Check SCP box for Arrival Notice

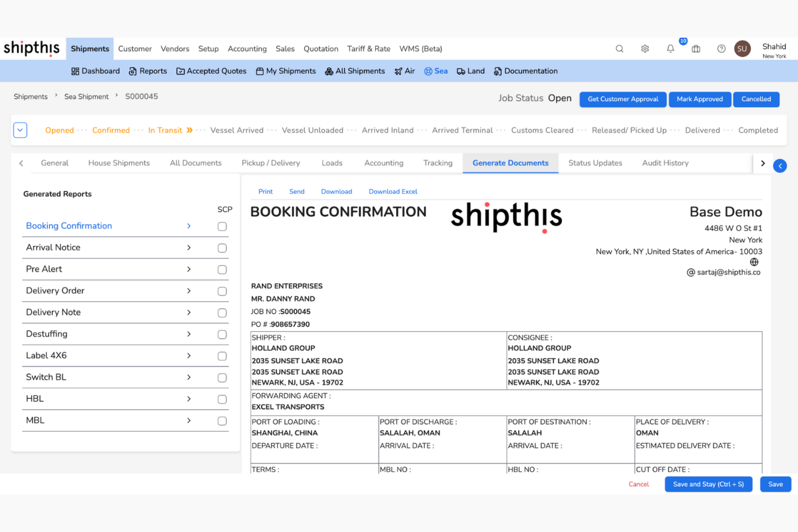222,248
